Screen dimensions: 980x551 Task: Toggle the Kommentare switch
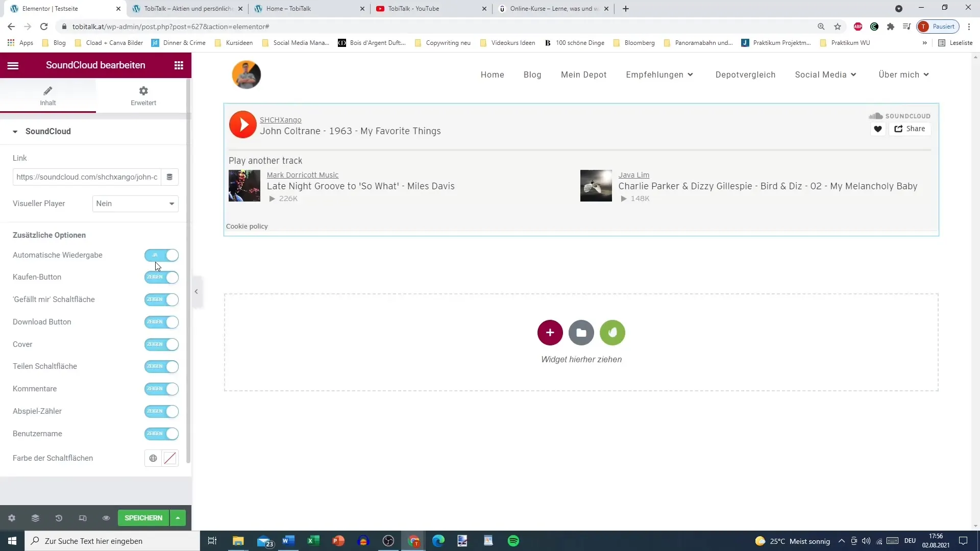[161, 389]
